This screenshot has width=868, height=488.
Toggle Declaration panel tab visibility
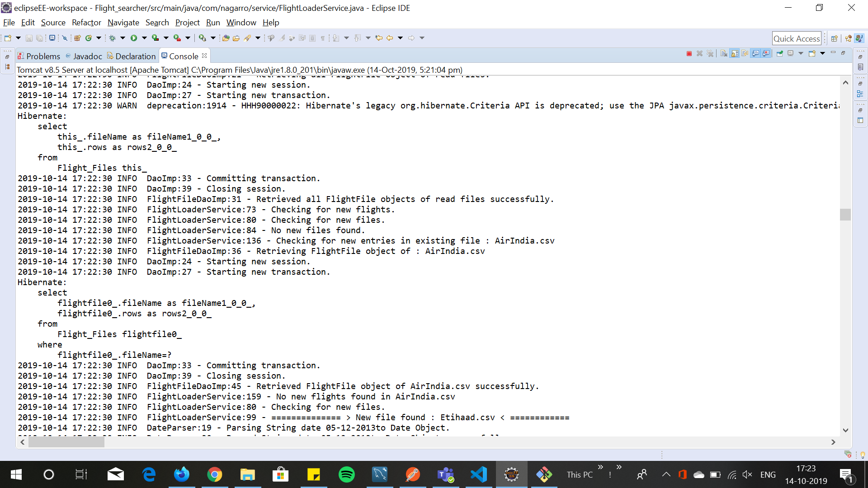tap(132, 56)
